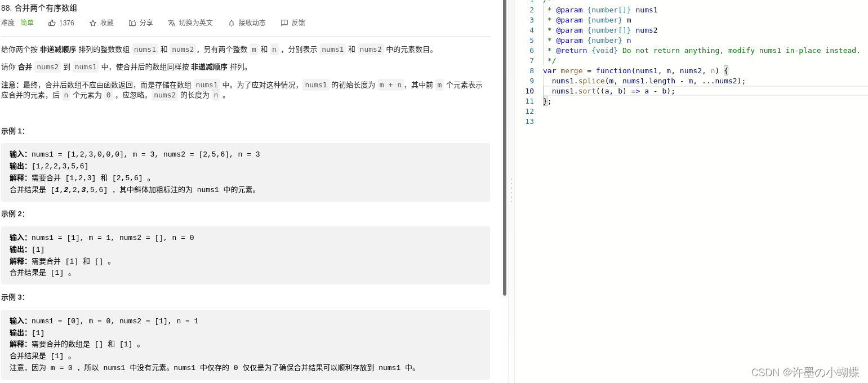Viewport: 868px width, 383px height.
Task: Subscribe via 接收动态
Action: (x=252, y=23)
